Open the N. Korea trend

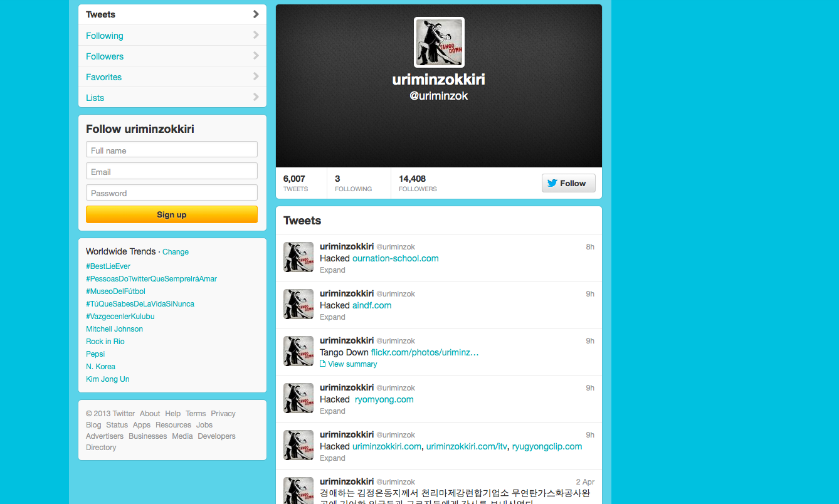pyautogui.click(x=100, y=367)
